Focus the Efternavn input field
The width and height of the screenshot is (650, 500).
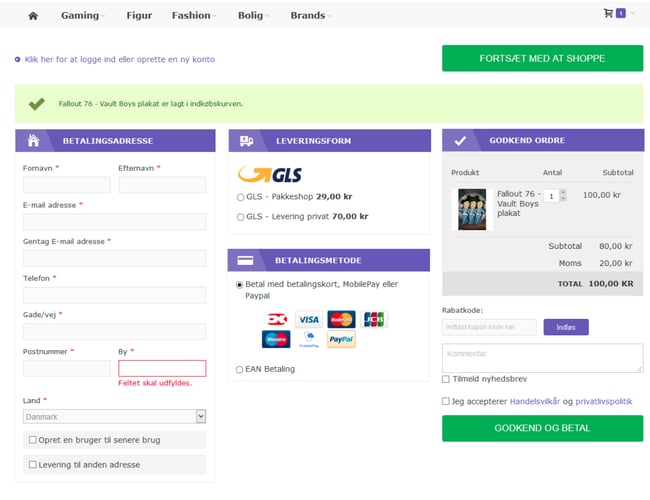click(162, 184)
